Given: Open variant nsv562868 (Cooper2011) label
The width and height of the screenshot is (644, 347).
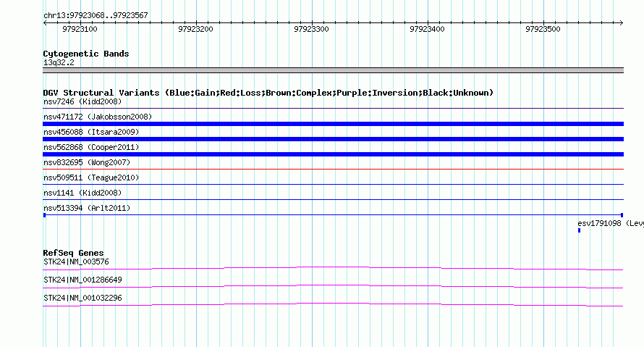Looking at the screenshot, I should (x=91, y=147).
